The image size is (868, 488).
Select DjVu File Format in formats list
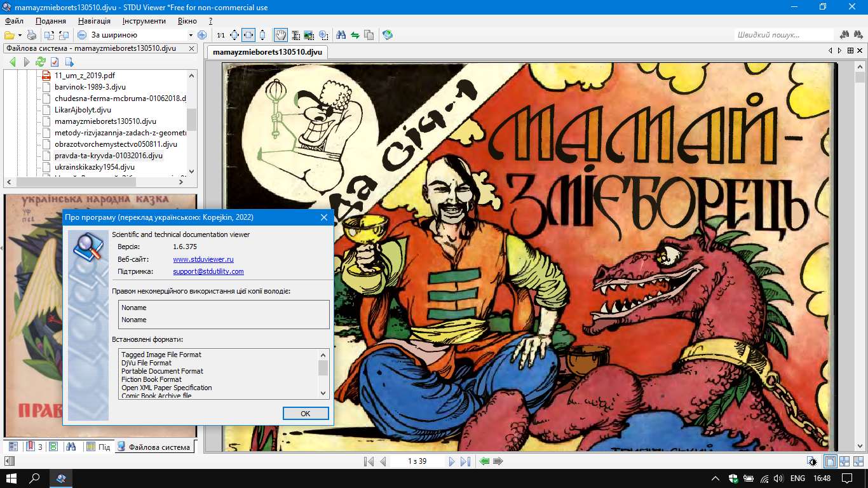click(146, 363)
